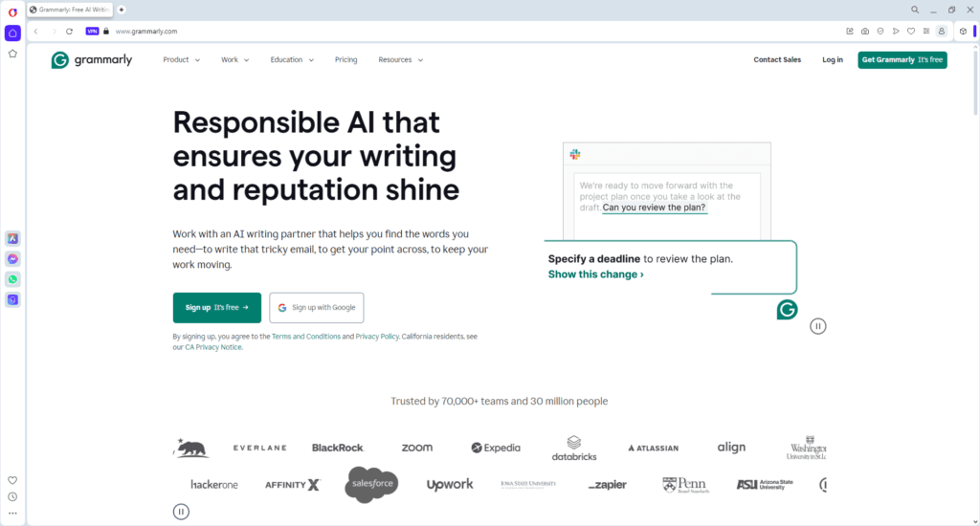Open the sidebar Home start page icon
This screenshot has height=526, width=980.
tap(12, 33)
